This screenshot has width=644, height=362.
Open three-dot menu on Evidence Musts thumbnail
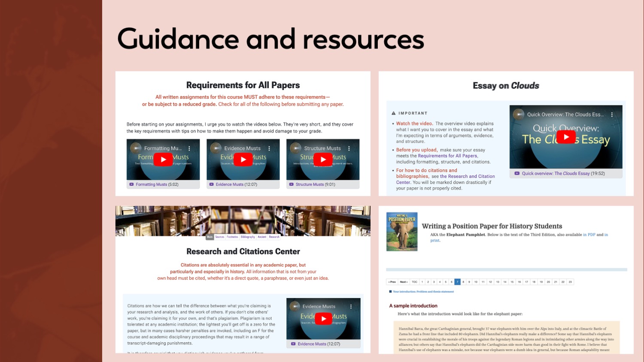point(269,148)
